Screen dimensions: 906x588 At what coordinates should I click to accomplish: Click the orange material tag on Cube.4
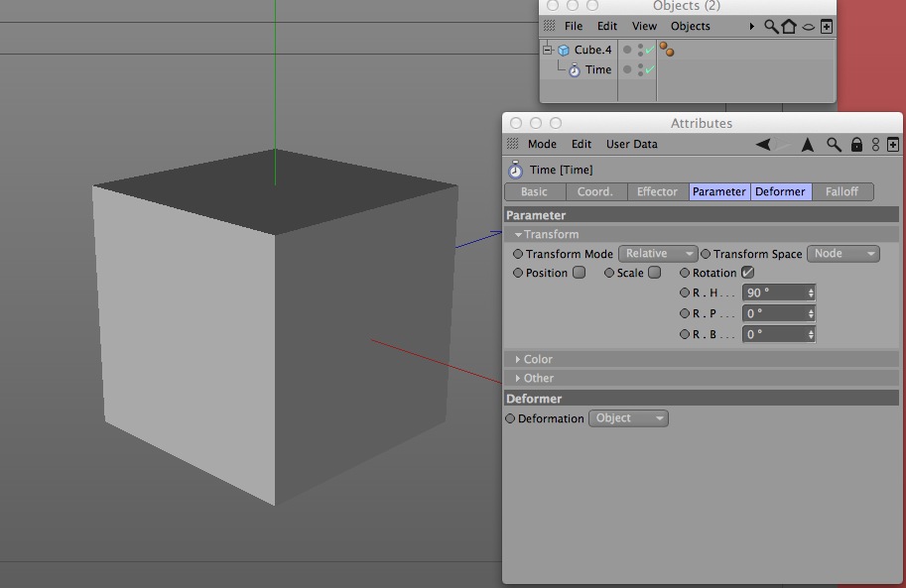667,50
